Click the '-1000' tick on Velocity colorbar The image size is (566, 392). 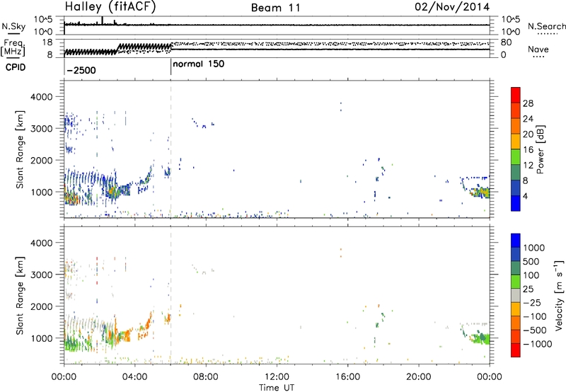tap(537, 344)
